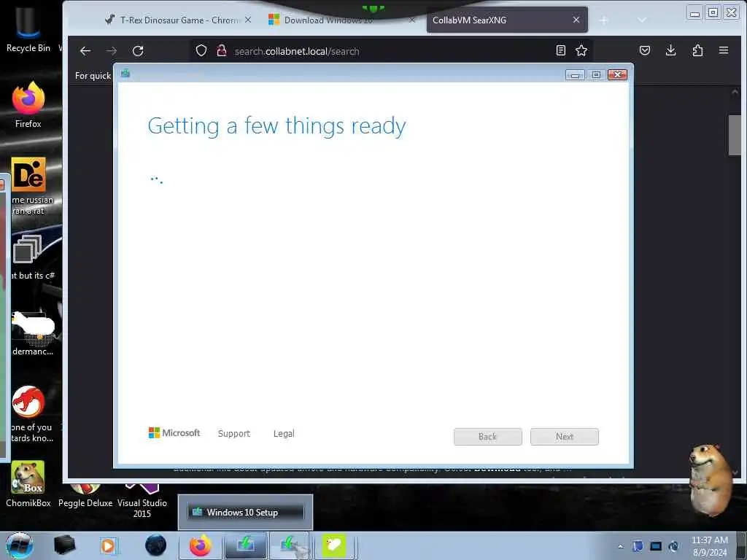This screenshot has width=747, height=560.
Task: Open the media player taskbar icon
Action: [108, 545]
